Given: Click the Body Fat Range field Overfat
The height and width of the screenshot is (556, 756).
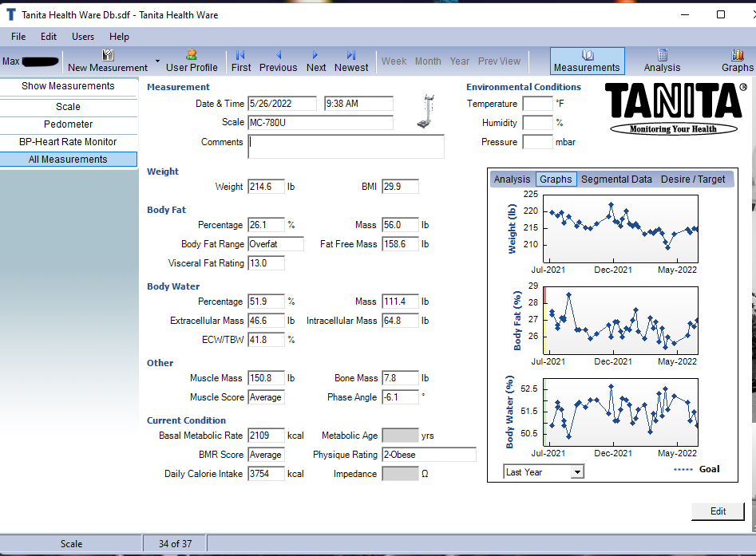Looking at the screenshot, I should tap(275, 244).
